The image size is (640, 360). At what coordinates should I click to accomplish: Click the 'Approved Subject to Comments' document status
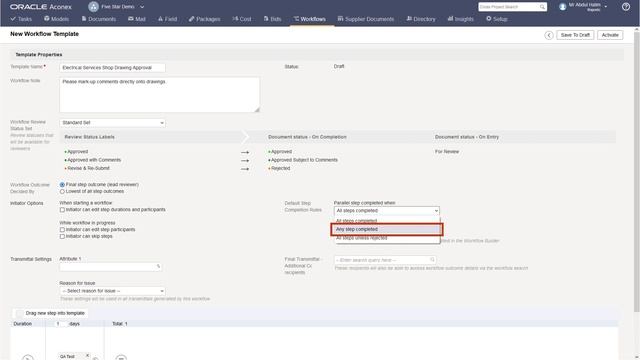coord(304,160)
